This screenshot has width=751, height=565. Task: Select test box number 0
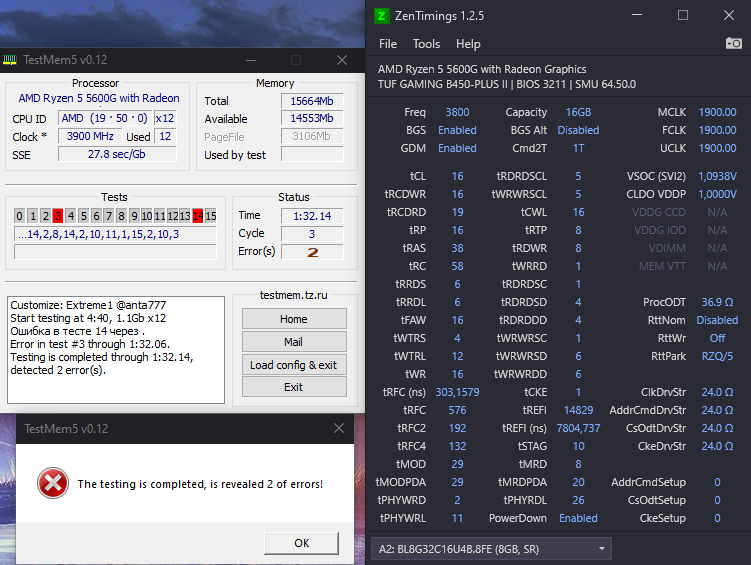(20, 216)
